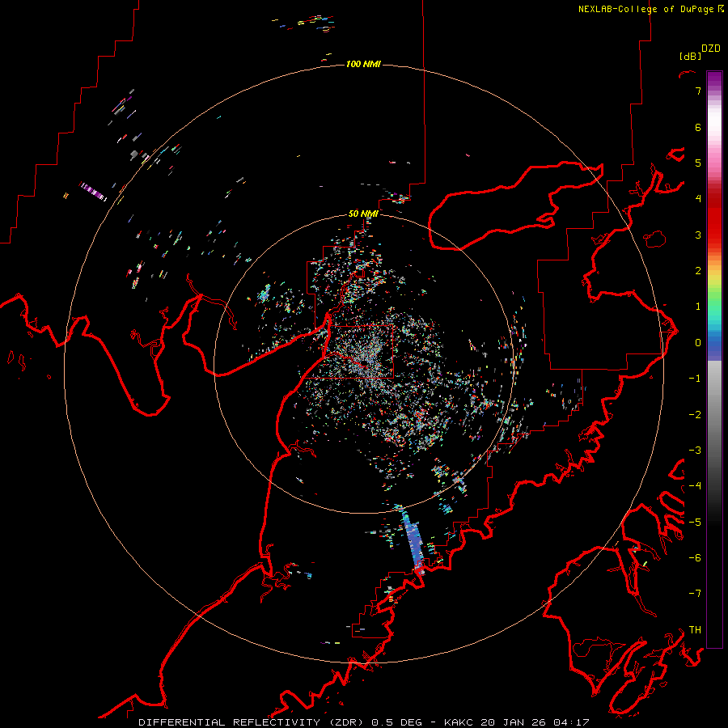Image resolution: width=728 pixels, height=728 pixels.
Task: Click the 50 NMI range ring label
Action: click(x=363, y=214)
